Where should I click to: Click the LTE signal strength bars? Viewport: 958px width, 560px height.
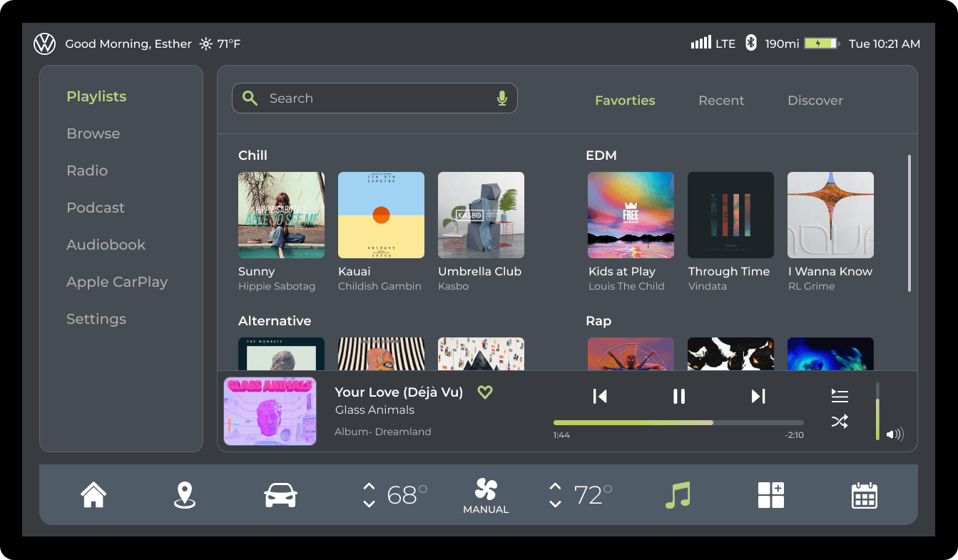[701, 43]
